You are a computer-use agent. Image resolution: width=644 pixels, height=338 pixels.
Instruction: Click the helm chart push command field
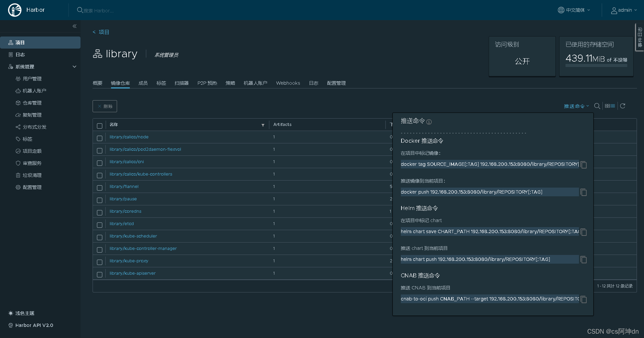[x=489, y=259]
